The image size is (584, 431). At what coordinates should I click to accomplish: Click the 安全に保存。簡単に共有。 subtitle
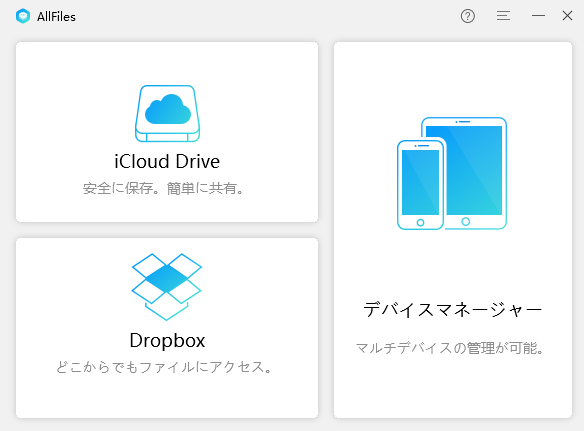[x=163, y=188]
